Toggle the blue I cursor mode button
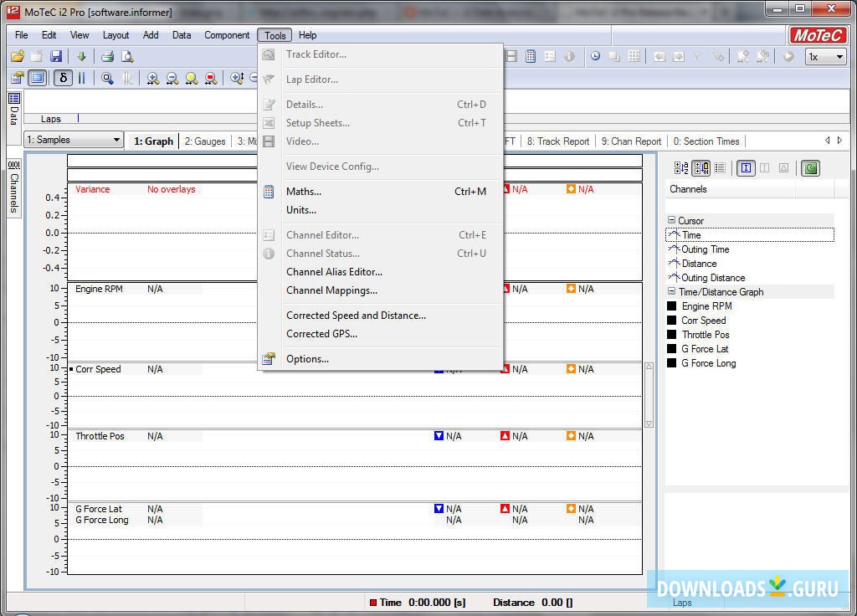Image resolution: width=857 pixels, height=616 pixels. pos(746,167)
